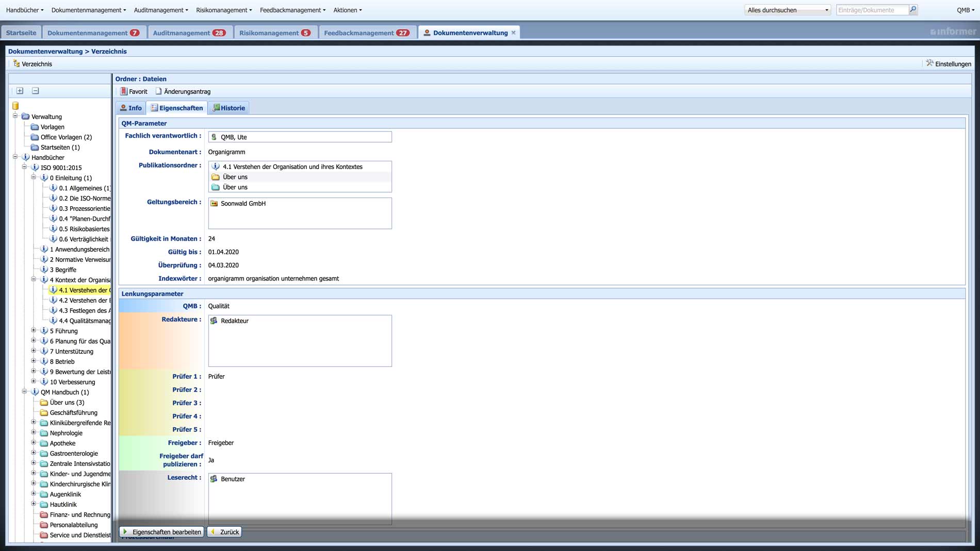Switch to the Auditmanagement tab
The height and width of the screenshot is (551, 980).
(189, 32)
